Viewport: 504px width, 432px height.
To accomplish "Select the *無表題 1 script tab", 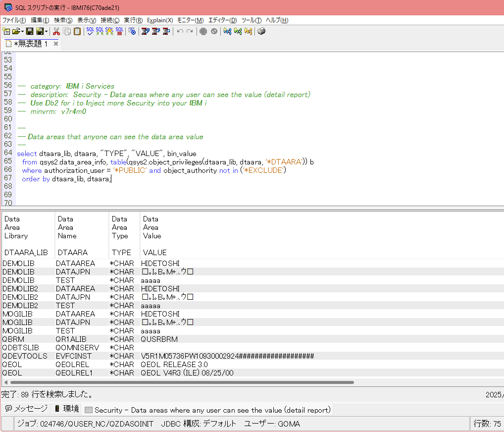I will [31, 44].
